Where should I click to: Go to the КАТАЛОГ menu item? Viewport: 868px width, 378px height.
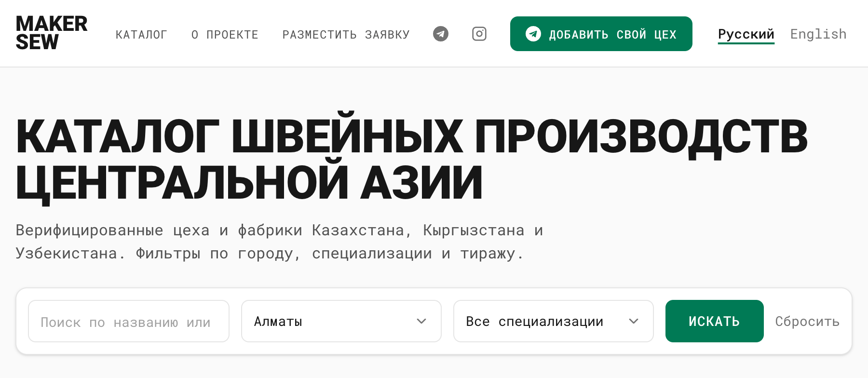point(141,35)
